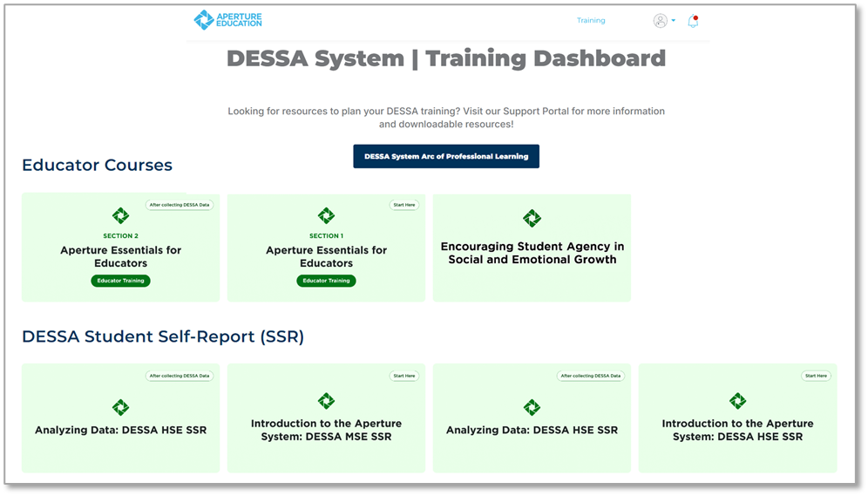Click the icon above Encouraging Student Agency title
This screenshot has height=496, width=868.
pos(532,218)
